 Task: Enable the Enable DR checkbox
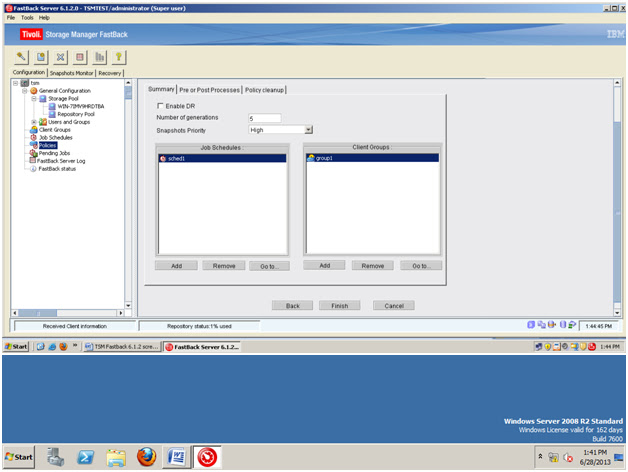coord(160,106)
